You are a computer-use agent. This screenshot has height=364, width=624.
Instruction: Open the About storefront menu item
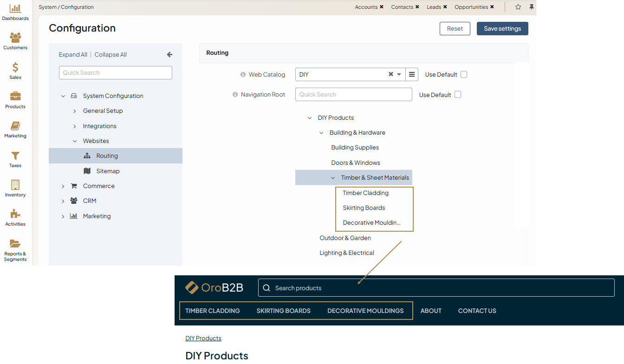431,311
